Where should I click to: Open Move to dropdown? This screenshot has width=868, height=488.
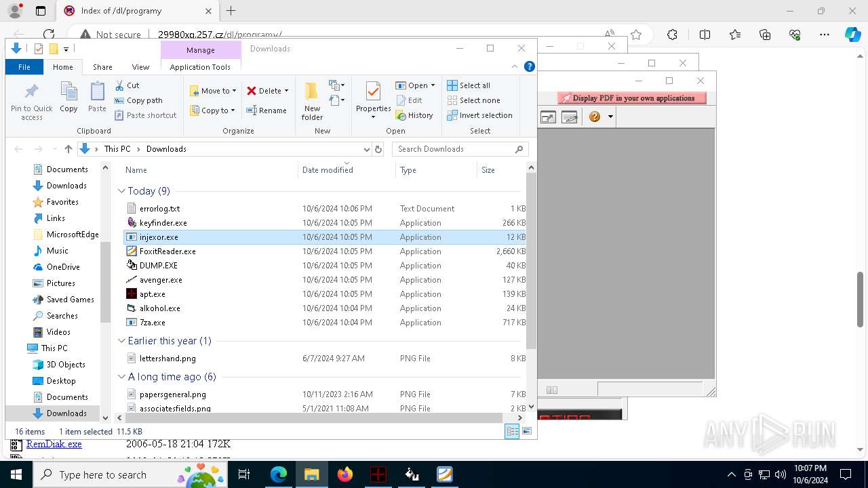point(213,91)
